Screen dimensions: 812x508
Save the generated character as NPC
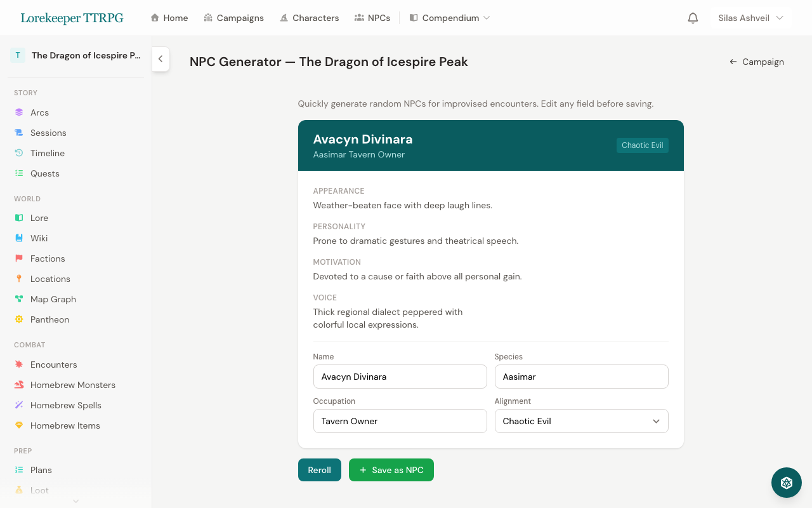tap(391, 470)
